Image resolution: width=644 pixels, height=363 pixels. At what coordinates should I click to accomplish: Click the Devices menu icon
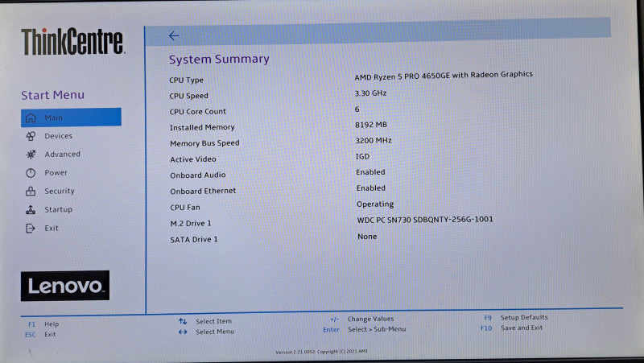[31, 136]
